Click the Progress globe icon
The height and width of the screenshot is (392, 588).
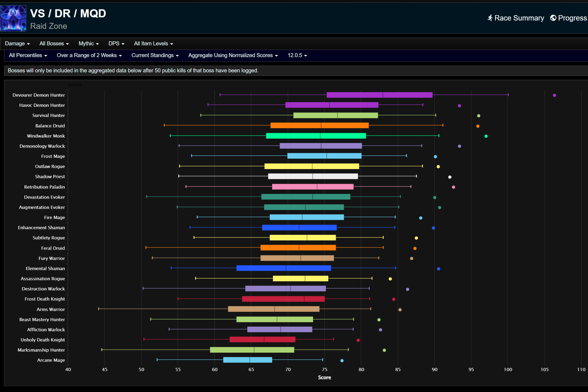point(553,18)
